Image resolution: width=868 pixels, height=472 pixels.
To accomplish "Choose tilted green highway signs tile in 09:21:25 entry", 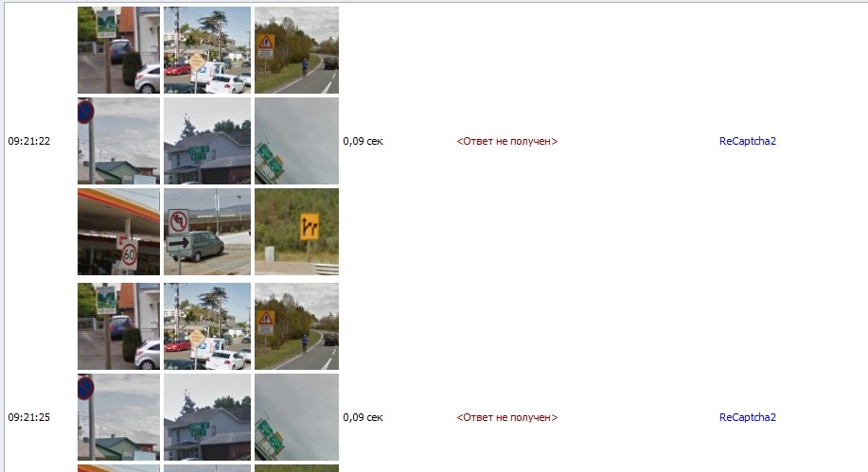I will [x=296, y=417].
